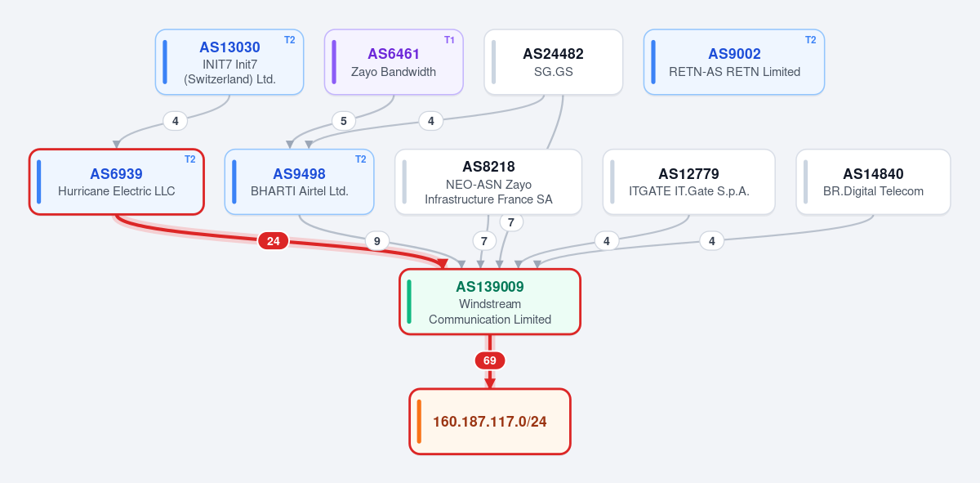This screenshot has height=483, width=980.
Task: Click the AS9498 link text
Action: click(x=300, y=174)
